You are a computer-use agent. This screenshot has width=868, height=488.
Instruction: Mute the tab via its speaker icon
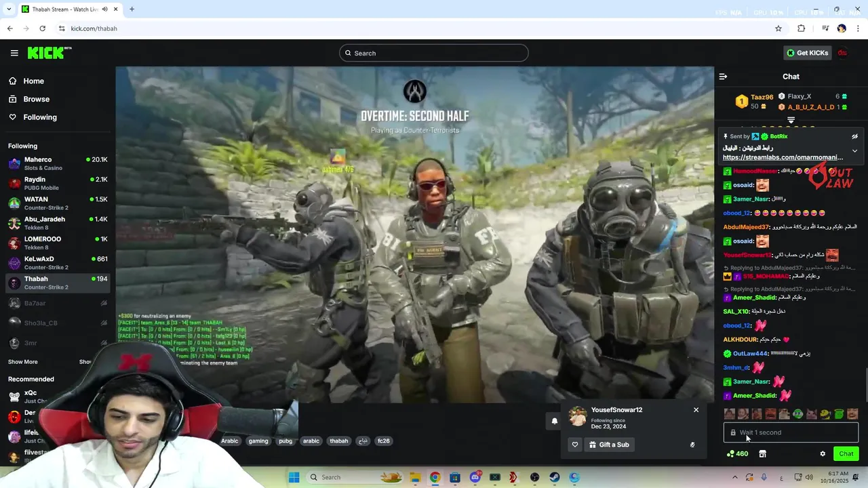tap(105, 9)
